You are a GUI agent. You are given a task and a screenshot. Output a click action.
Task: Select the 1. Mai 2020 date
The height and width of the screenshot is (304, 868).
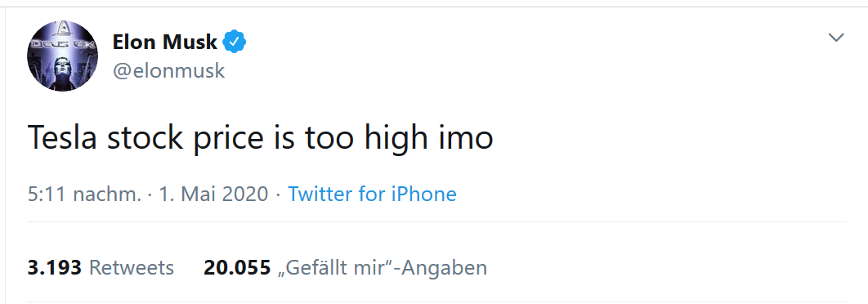213,194
